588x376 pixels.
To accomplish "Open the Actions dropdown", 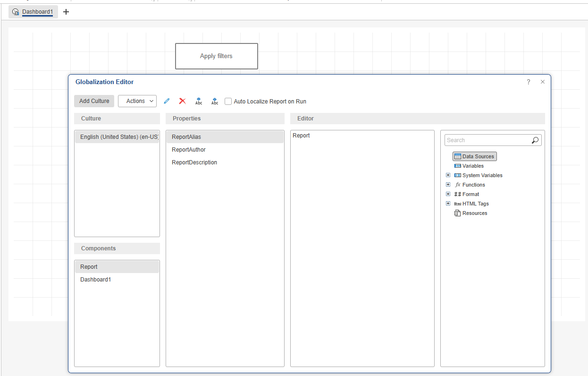I will point(137,101).
